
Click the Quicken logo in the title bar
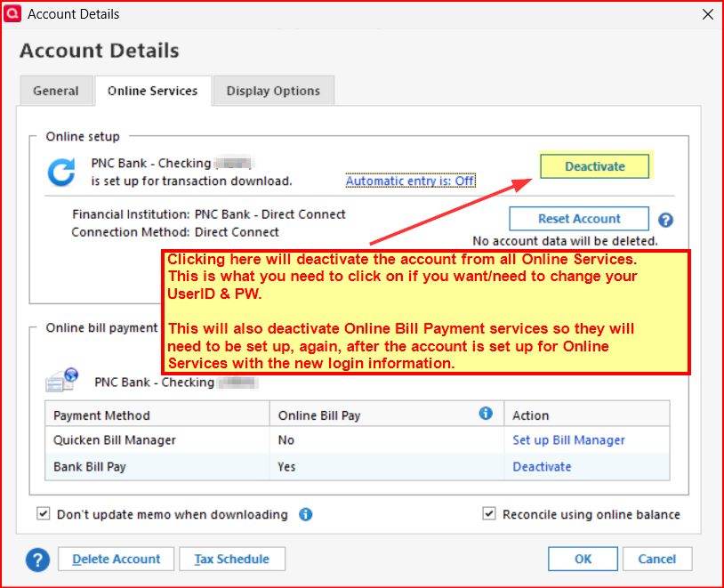12,13
